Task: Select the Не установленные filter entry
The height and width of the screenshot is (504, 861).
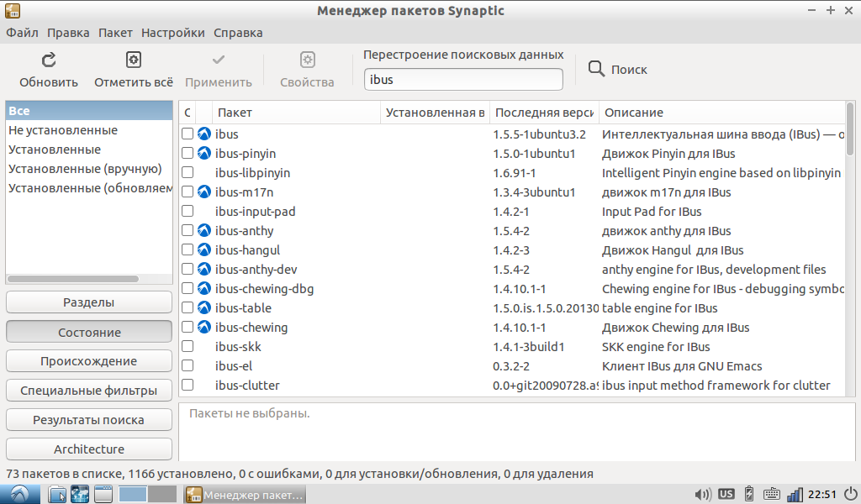Action: [x=89, y=130]
